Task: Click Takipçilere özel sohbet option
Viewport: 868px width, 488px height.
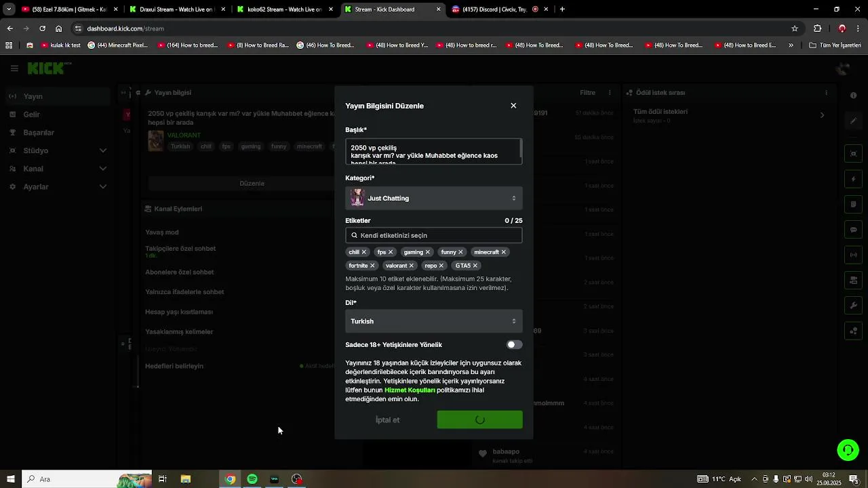Action: click(180, 249)
